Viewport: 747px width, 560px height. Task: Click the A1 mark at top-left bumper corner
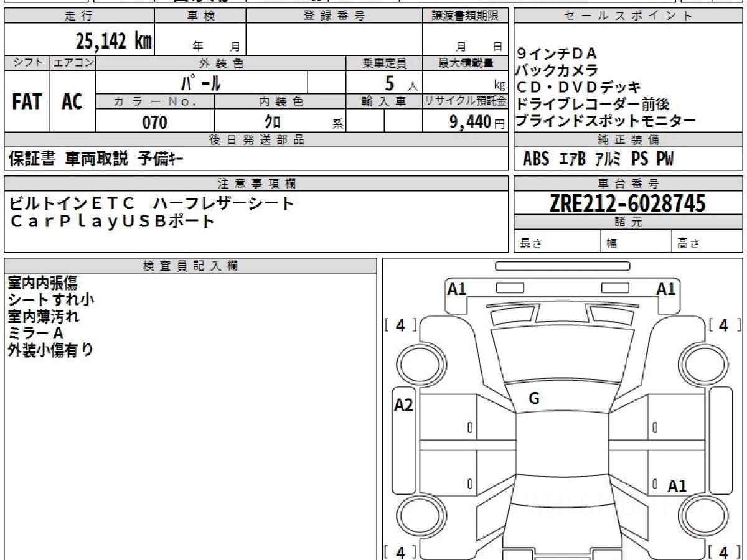457,289
